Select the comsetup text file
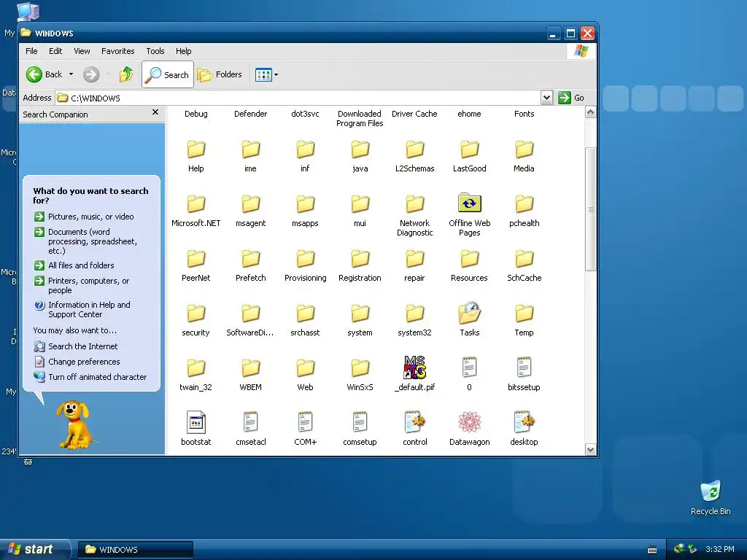The height and width of the screenshot is (560, 747). pyautogui.click(x=360, y=422)
